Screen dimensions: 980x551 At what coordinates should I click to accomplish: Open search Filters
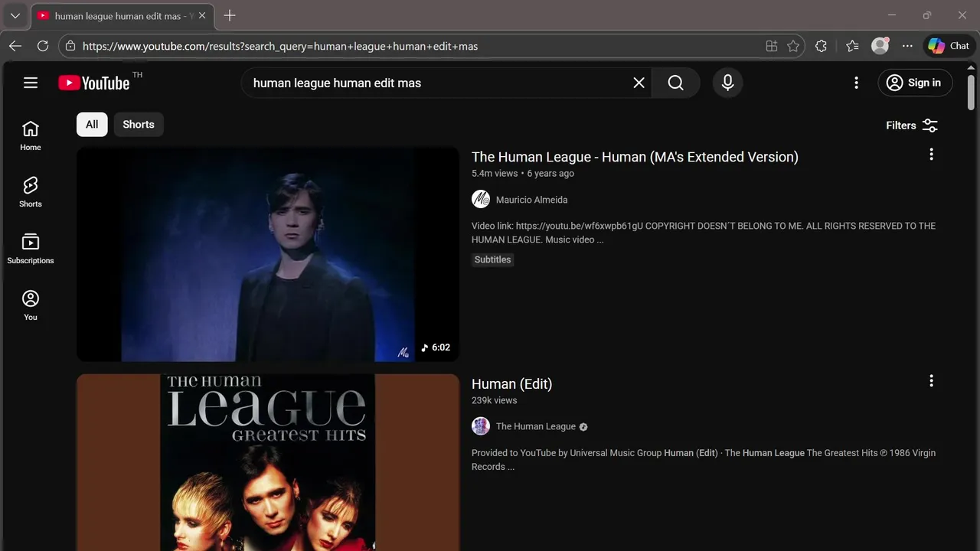(912, 126)
